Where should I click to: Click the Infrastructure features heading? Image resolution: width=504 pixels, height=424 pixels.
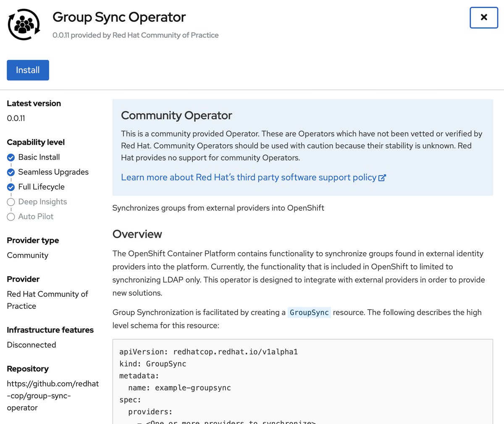50,330
